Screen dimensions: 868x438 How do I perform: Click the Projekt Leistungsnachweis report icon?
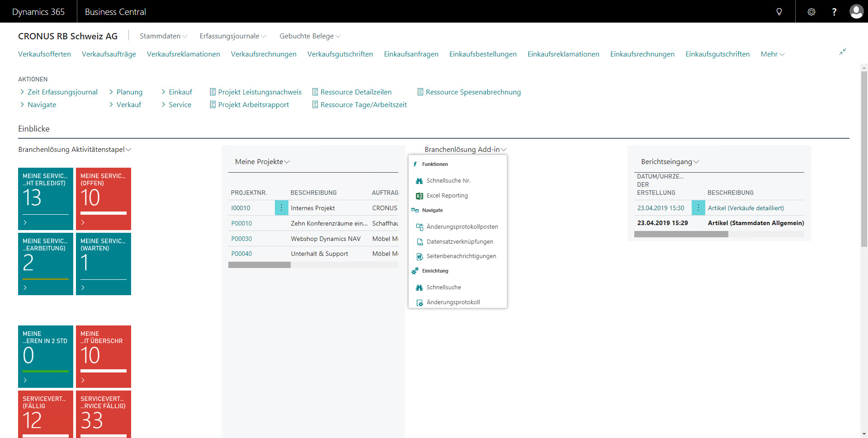(212, 92)
